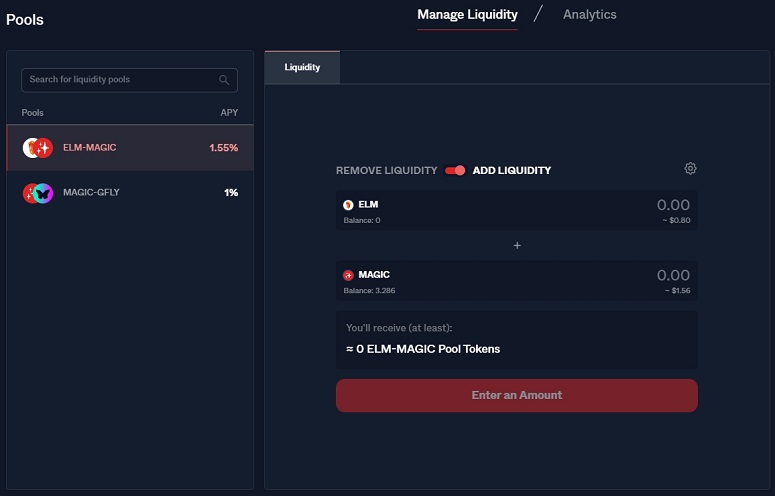Click the Enter an Amount button

517,395
